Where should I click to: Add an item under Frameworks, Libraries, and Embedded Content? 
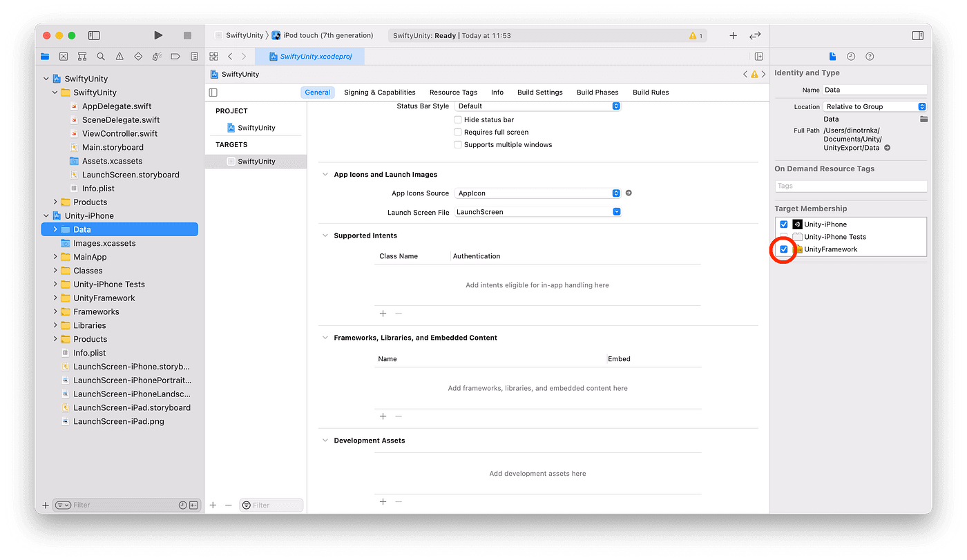coord(383,416)
